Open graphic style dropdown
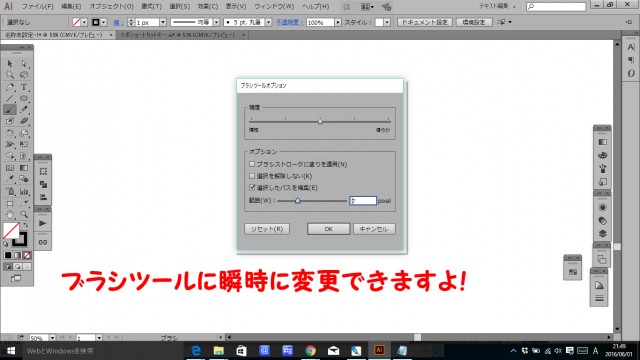This screenshot has width=640, height=360. pos(387,22)
